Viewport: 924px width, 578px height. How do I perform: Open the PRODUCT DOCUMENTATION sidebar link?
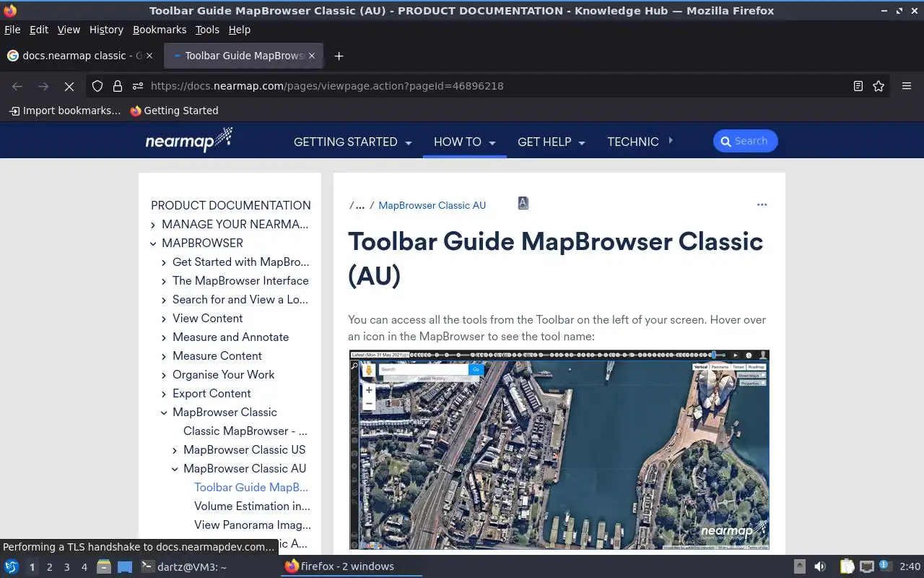pyautogui.click(x=231, y=205)
